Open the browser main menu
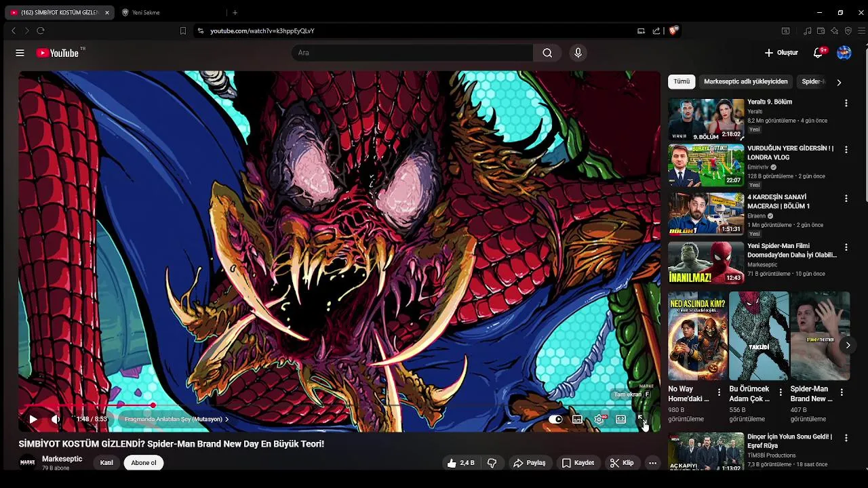 [862, 30]
